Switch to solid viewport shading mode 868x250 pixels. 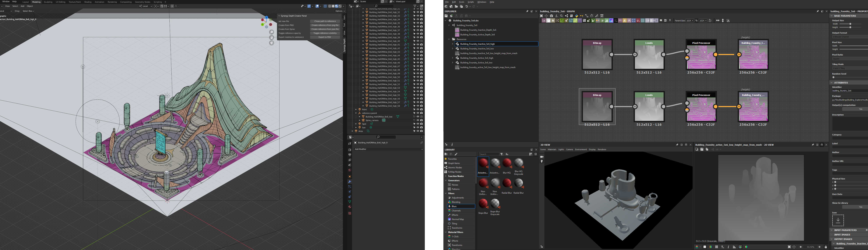click(x=333, y=6)
